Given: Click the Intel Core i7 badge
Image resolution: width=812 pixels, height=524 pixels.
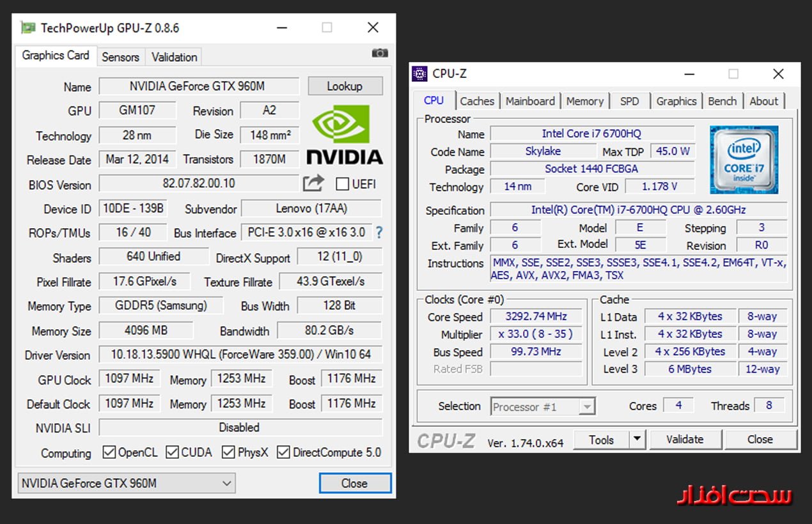Looking at the screenshot, I should (x=744, y=160).
